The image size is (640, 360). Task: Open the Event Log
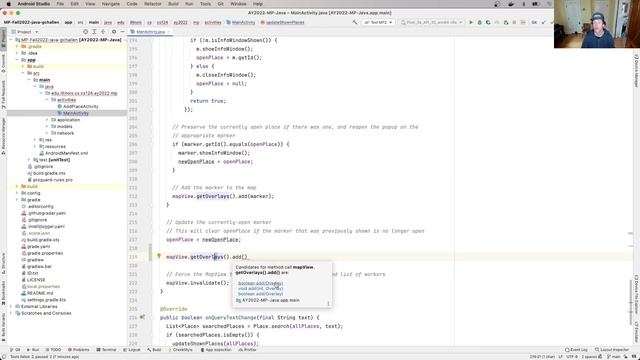576,350
